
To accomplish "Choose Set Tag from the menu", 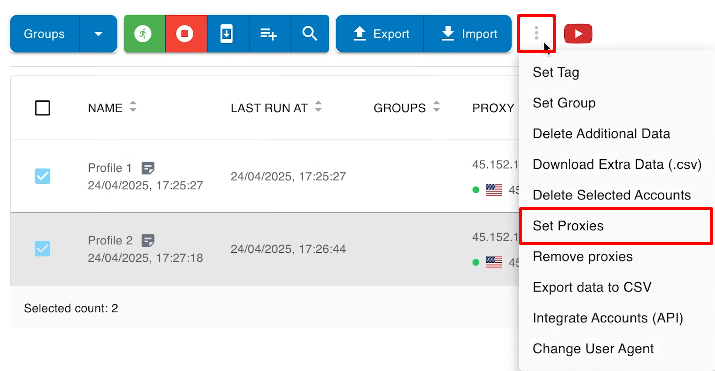I will click(556, 72).
